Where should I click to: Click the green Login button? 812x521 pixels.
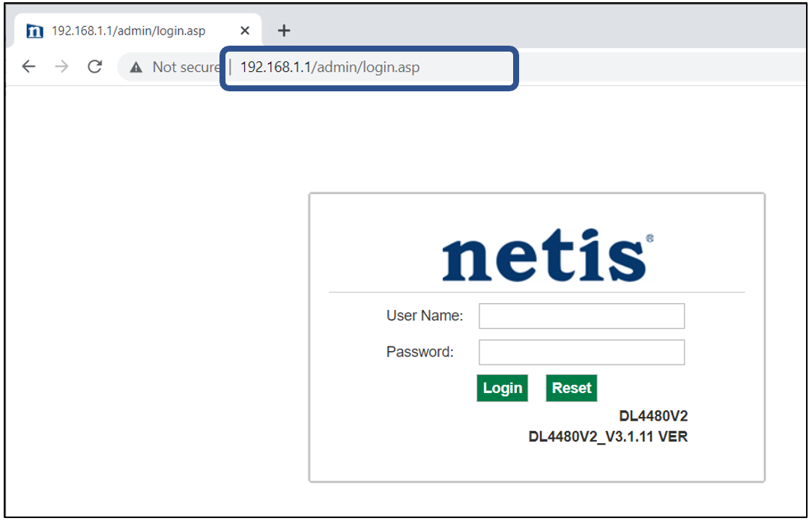503,388
